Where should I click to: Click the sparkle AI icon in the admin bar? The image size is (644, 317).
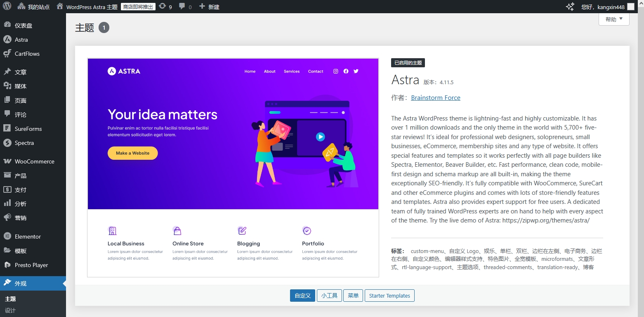[x=570, y=7]
